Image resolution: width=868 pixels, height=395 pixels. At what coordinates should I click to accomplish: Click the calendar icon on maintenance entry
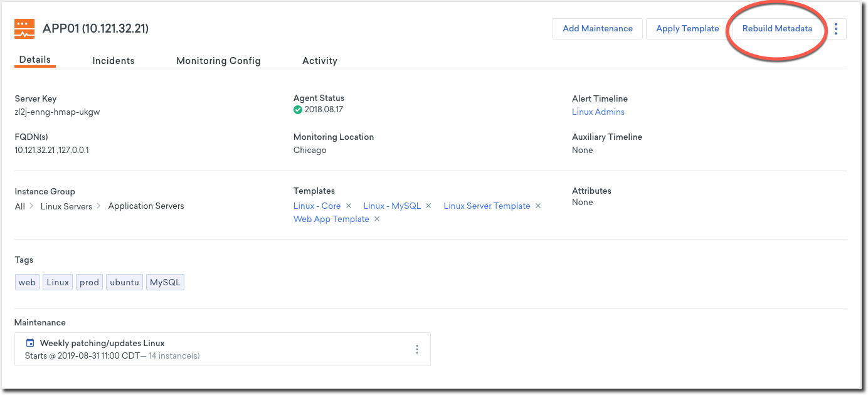(29, 343)
